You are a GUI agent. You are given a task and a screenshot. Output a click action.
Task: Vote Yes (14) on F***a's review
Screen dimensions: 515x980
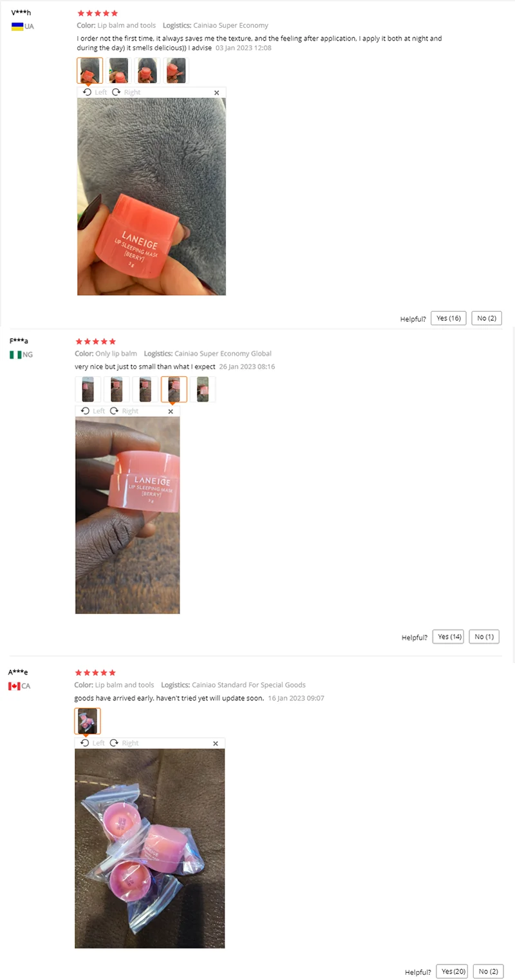(x=448, y=637)
